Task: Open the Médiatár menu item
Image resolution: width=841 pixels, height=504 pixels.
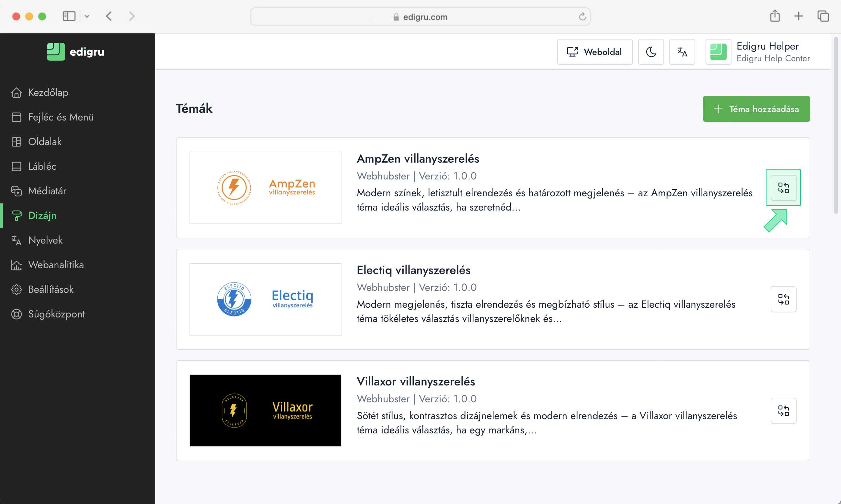Action: pos(47,191)
